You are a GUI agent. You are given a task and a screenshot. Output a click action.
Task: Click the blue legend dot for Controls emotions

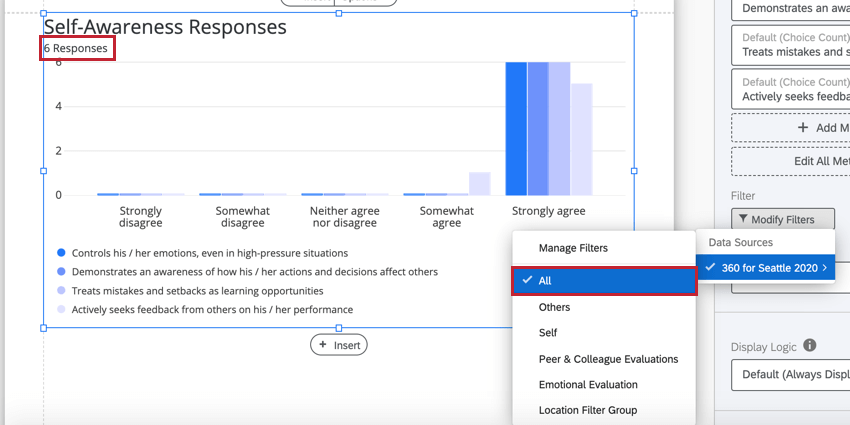tap(61, 253)
